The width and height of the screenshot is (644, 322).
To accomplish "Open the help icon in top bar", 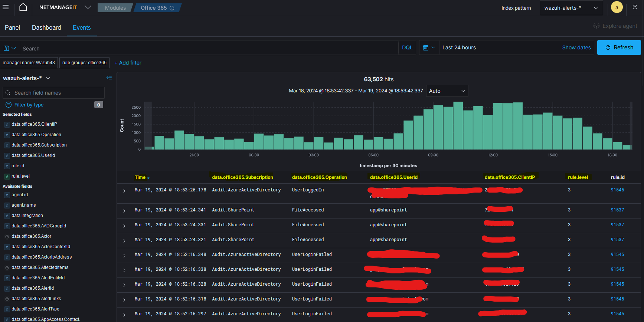I will point(635,7).
